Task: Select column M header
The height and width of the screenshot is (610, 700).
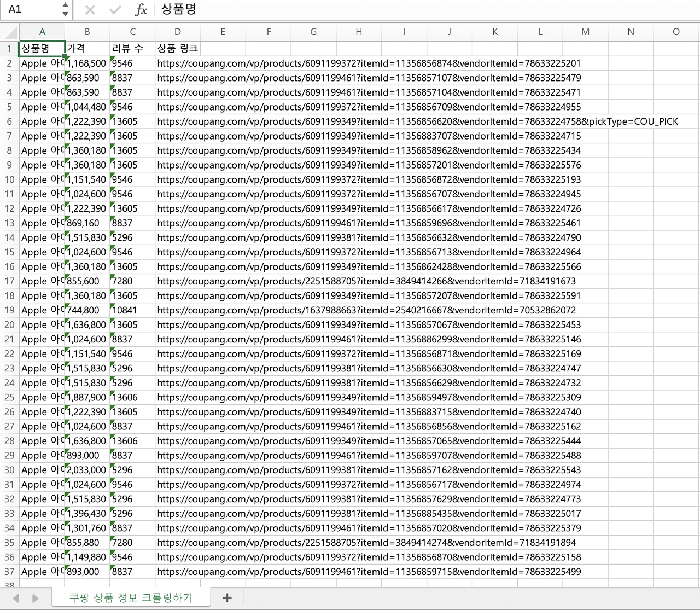Action: coord(585,32)
